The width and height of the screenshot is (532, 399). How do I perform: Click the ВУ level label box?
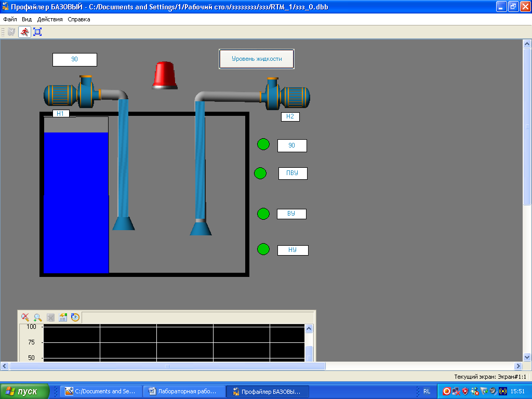point(291,214)
